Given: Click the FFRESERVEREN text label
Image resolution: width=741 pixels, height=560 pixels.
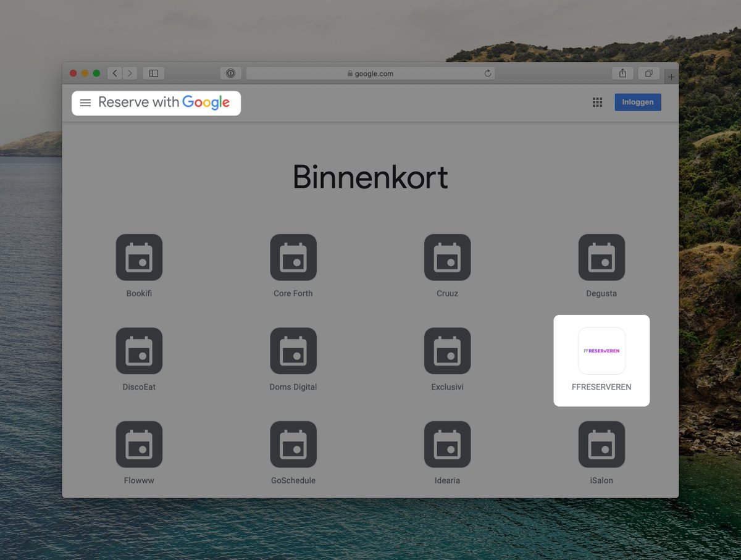Looking at the screenshot, I should [x=601, y=387].
